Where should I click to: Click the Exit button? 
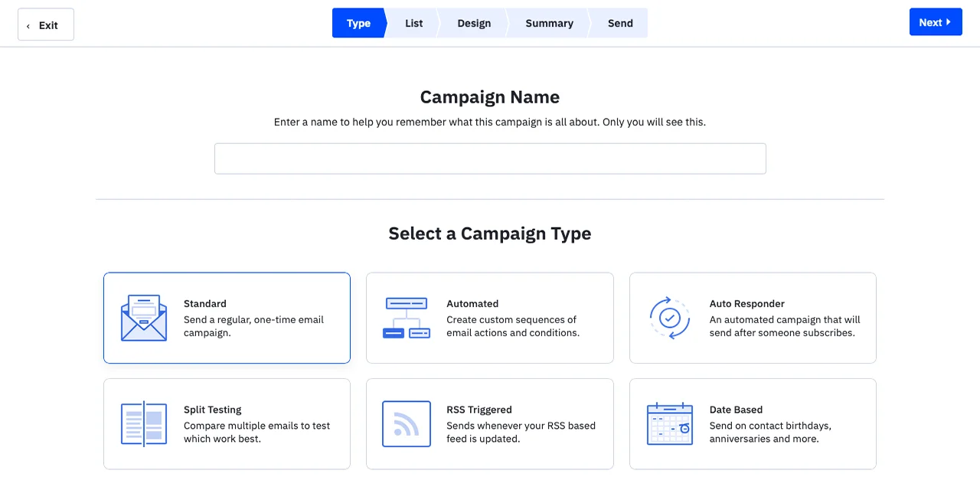(46, 24)
